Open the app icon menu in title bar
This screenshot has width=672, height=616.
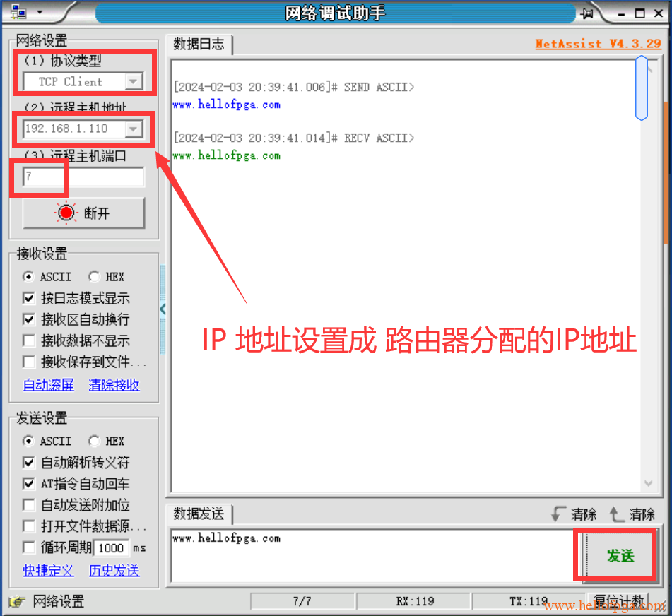click(x=18, y=12)
